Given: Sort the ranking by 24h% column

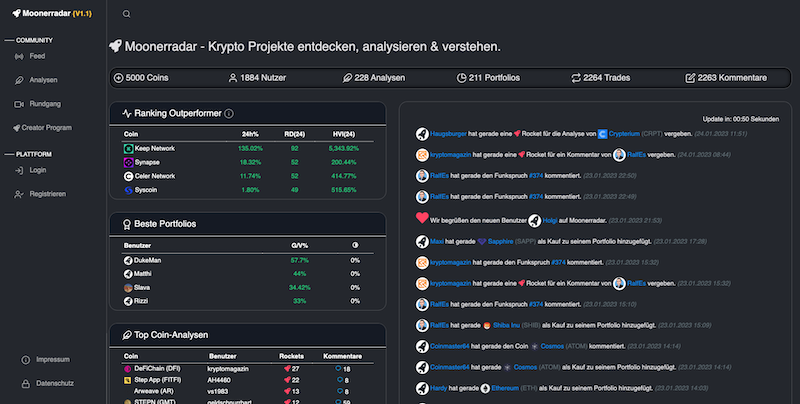Looking at the screenshot, I should click(x=250, y=133).
